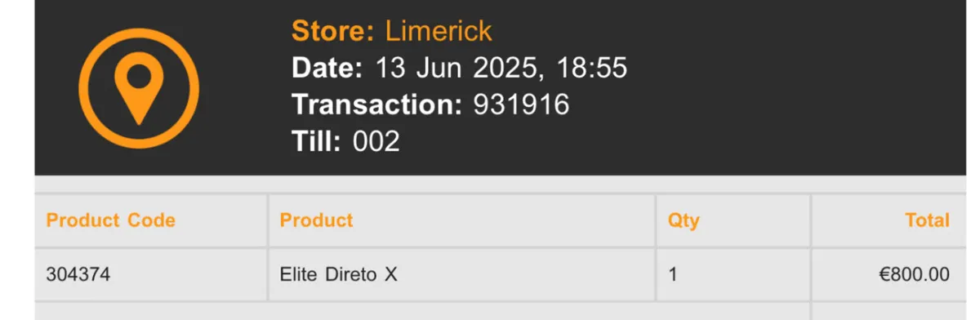This screenshot has width=980, height=320.
Task: Click the Qty column header
Action: [x=684, y=220]
